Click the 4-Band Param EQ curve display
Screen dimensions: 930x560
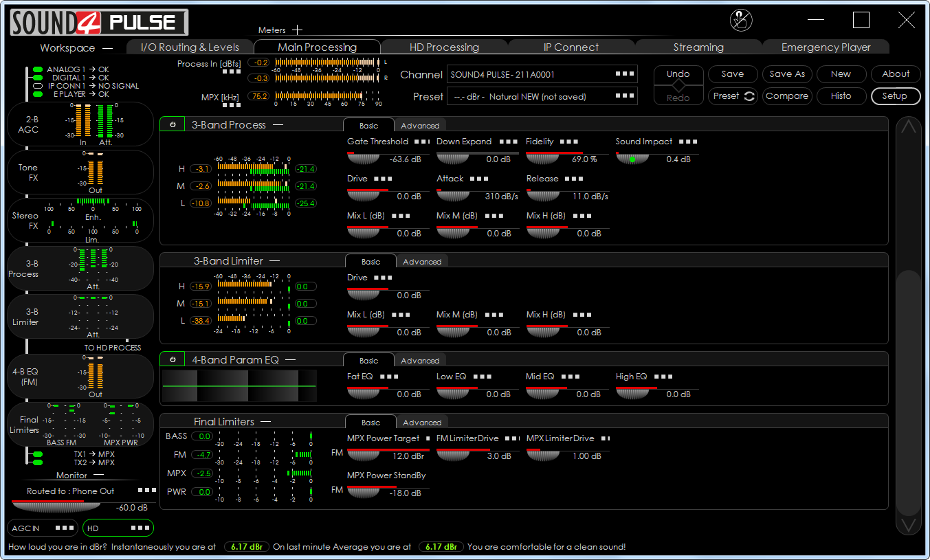[x=239, y=386]
